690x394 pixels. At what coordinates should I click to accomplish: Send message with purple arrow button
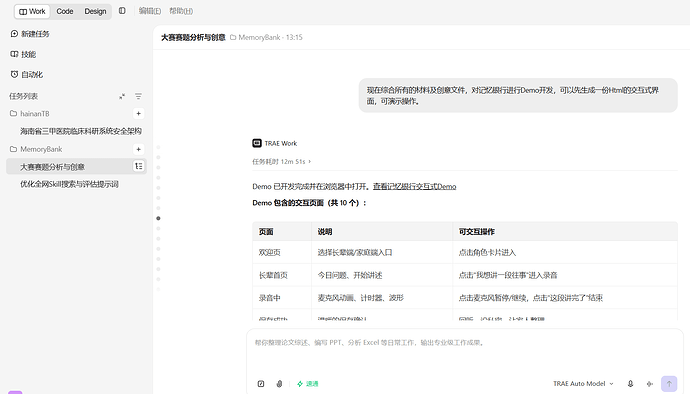click(669, 384)
